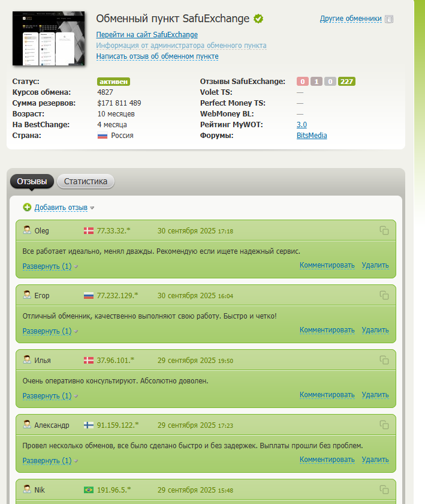Image resolution: width=425 pixels, height=504 pixels.
Task: Click the Finnish flag next to 91.159.122.*
Action: [x=89, y=425]
